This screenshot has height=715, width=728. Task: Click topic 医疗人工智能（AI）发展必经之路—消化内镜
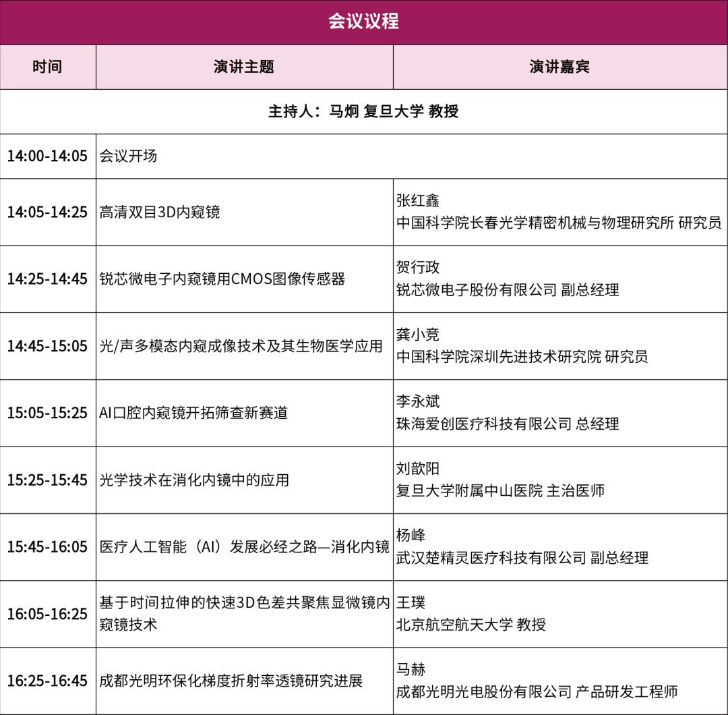point(245,547)
